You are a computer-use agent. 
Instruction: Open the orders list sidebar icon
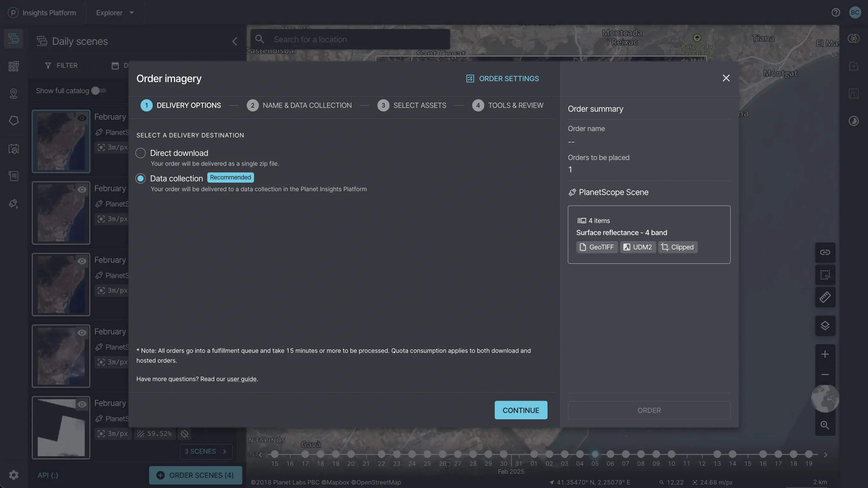(13, 176)
